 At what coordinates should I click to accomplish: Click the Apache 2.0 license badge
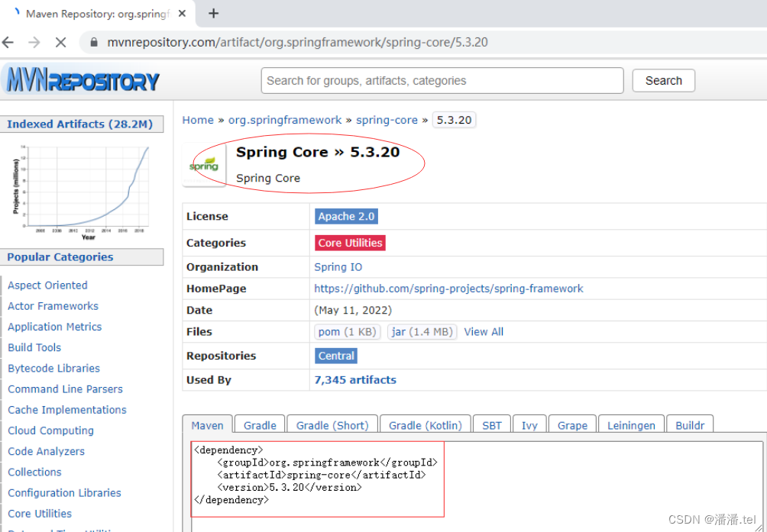(346, 217)
